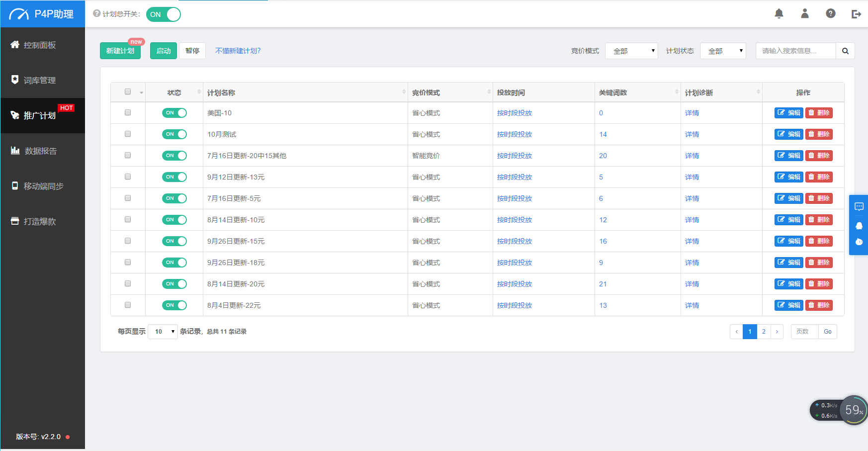Check the box for 10月测试 row
This screenshot has width=868, height=451.
pos(128,134)
